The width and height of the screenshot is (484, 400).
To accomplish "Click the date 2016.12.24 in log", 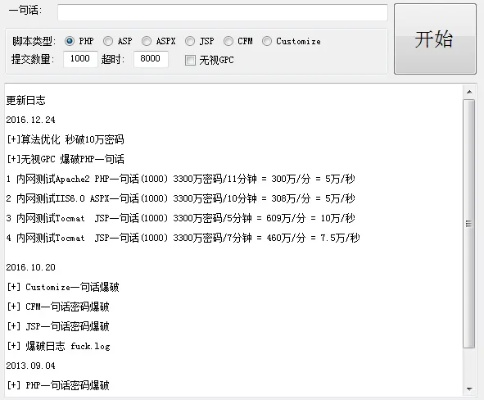I will (31, 120).
